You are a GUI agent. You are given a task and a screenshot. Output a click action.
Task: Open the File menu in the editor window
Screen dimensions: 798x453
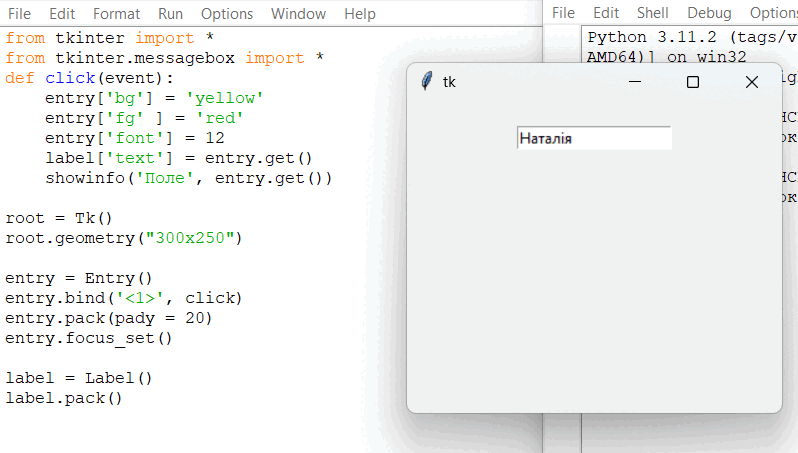coord(19,14)
